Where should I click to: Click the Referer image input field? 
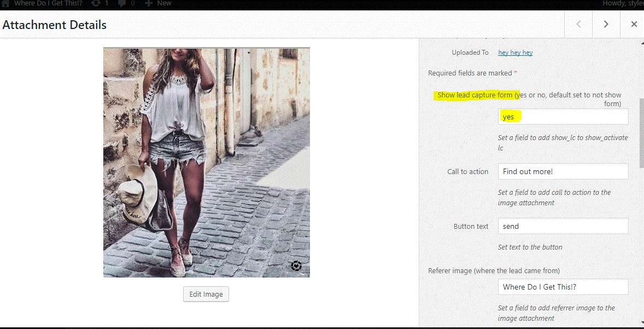pyautogui.click(x=563, y=287)
